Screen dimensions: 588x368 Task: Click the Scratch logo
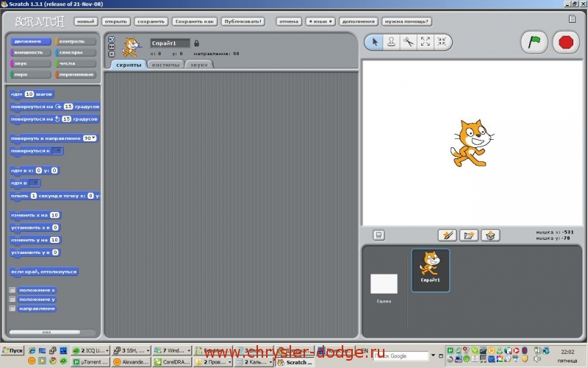coord(40,21)
